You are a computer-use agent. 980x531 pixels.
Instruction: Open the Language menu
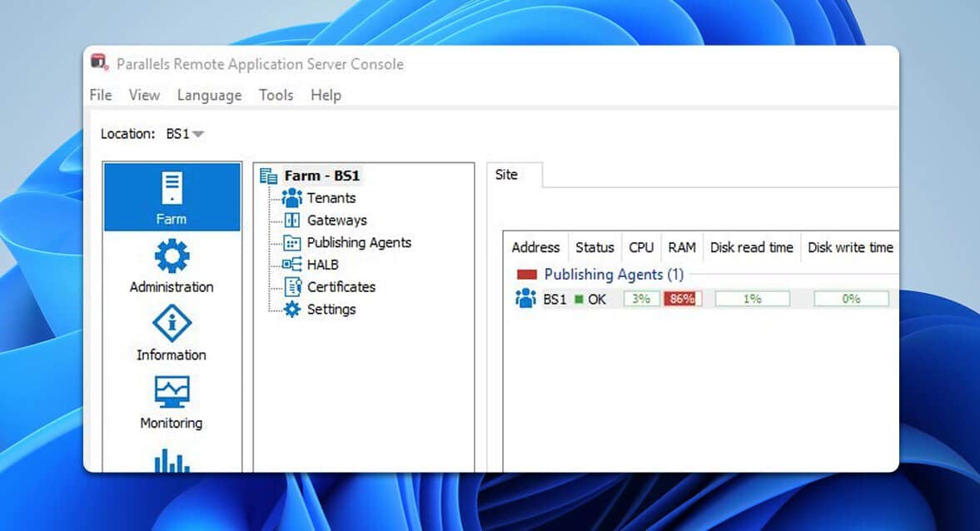pos(209,95)
